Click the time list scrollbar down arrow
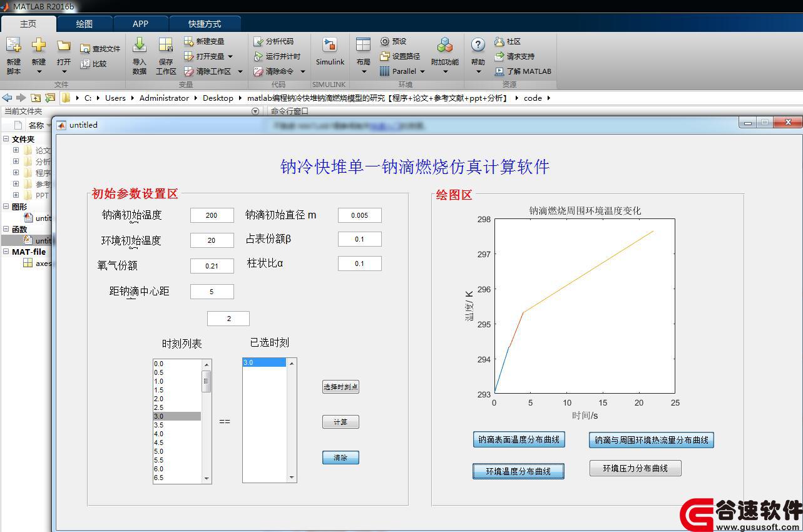Image resolution: width=803 pixels, height=532 pixels. pyautogui.click(x=207, y=479)
